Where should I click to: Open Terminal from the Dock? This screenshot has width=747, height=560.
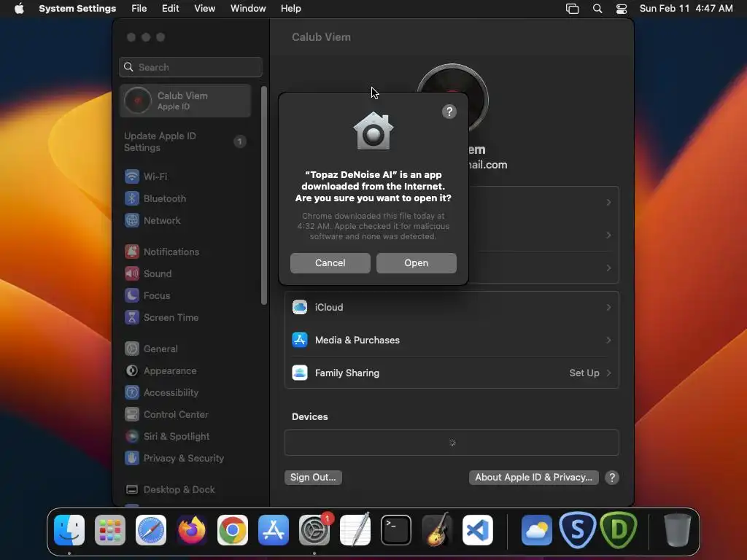click(396, 530)
